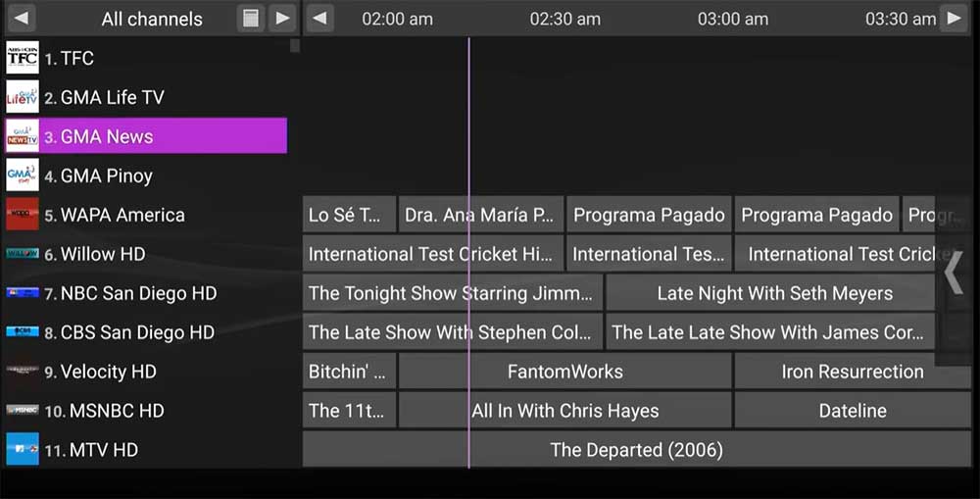Image resolution: width=980 pixels, height=499 pixels.
Task: Open The Departed (2006) movie
Action: point(637,449)
